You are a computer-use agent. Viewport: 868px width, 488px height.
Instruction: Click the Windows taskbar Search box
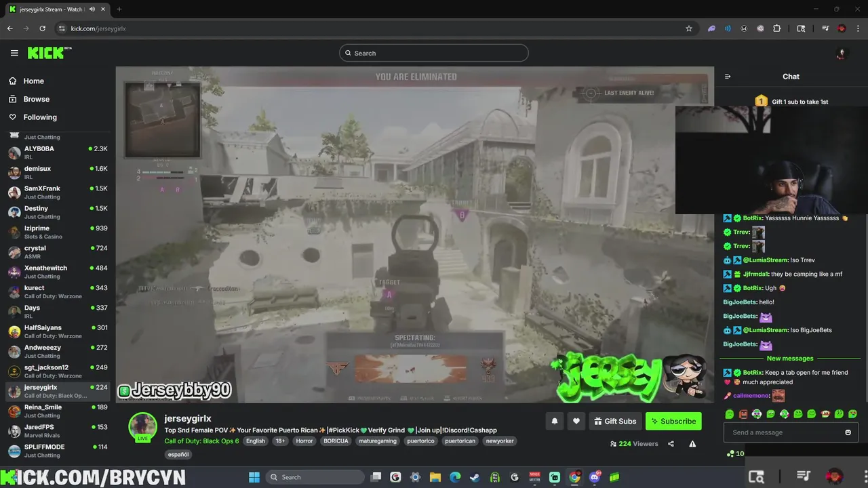click(315, 477)
